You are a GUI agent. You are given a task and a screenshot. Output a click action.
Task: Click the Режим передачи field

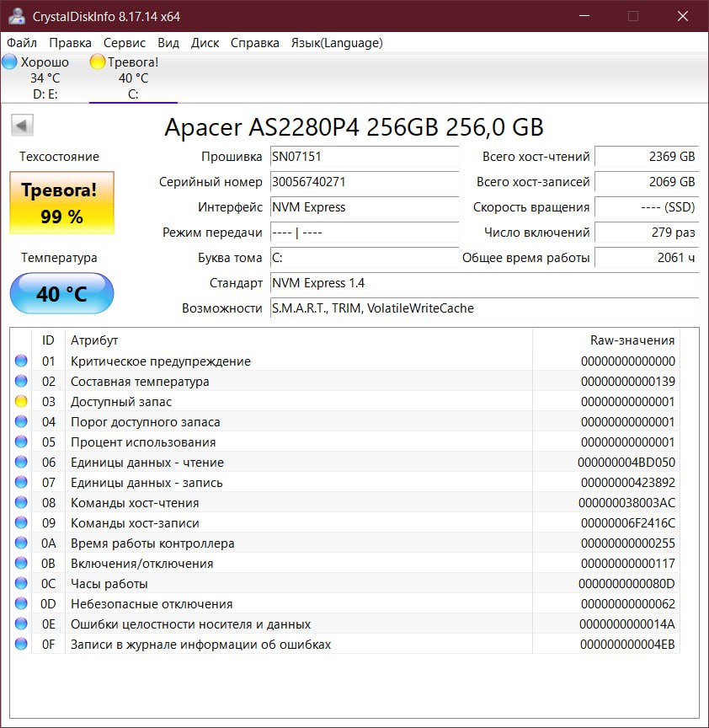click(365, 233)
